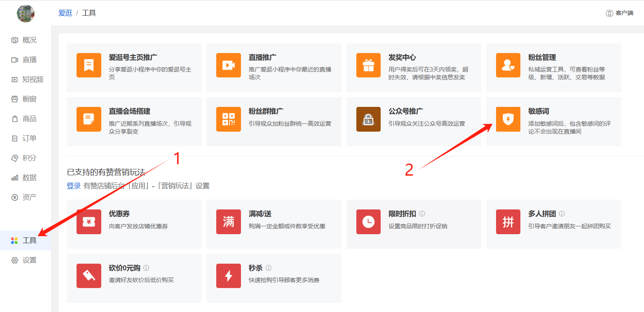Click the info icon next to 砍价0元购

click(x=146, y=268)
